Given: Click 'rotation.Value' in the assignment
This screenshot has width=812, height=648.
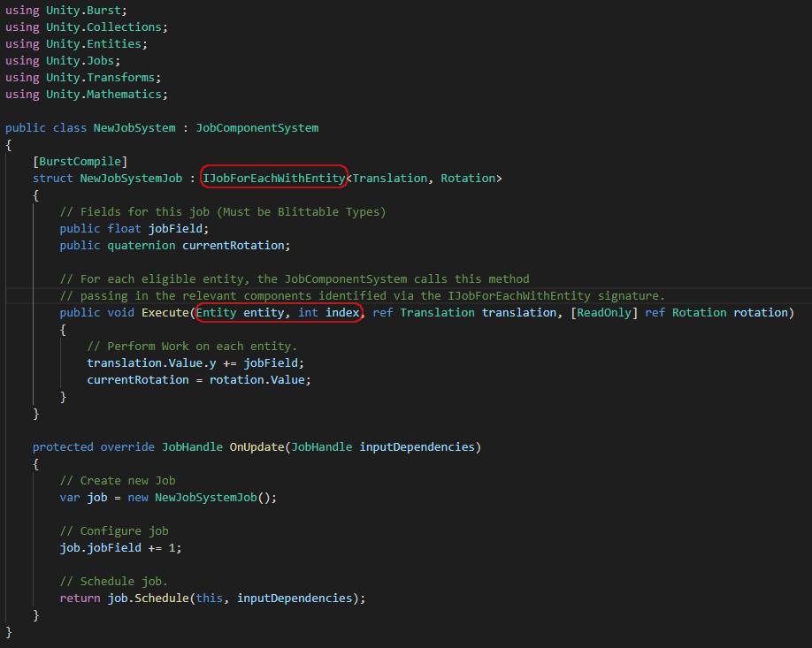Looking at the screenshot, I should pyautogui.click(x=257, y=380).
